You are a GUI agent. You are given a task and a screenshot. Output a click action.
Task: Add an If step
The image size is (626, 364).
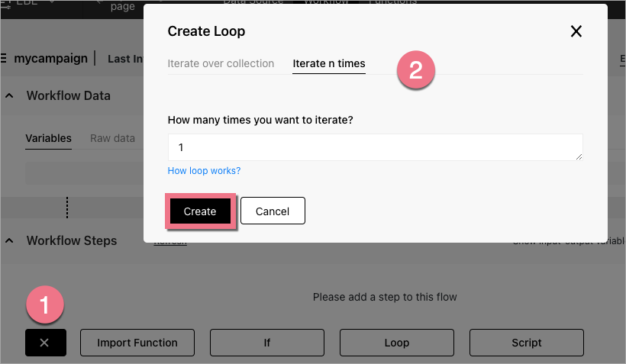(267, 343)
